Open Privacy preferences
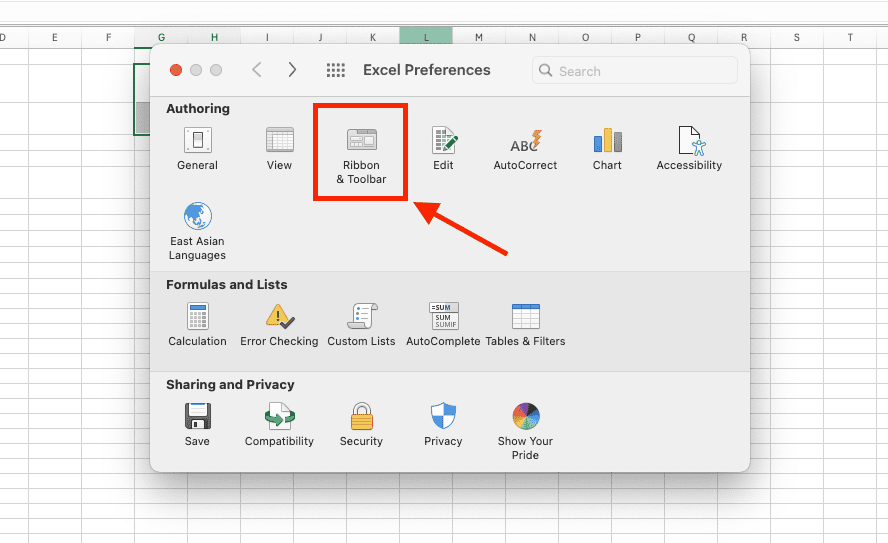The image size is (888, 543). (x=443, y=425)
